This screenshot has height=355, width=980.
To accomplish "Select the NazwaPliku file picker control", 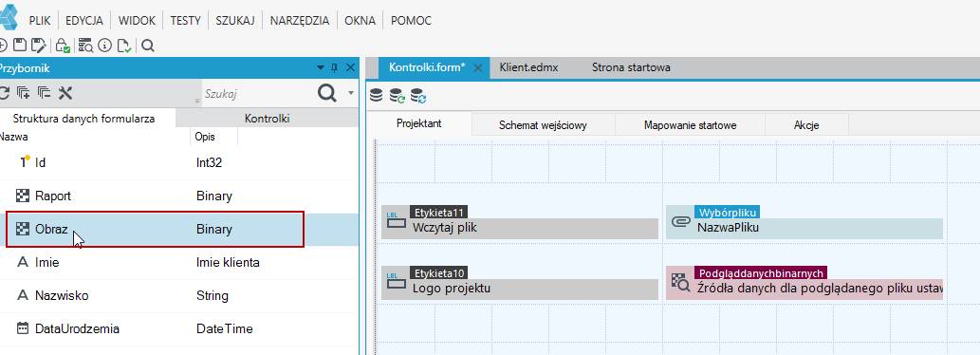I will pyautogui.click(x=804, y=222).
